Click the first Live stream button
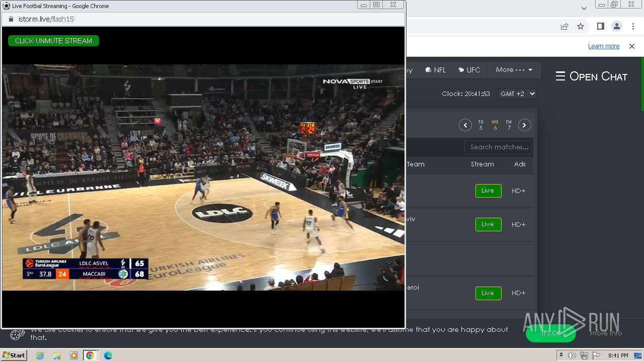644x362 pixels. (x=488, y=191)
